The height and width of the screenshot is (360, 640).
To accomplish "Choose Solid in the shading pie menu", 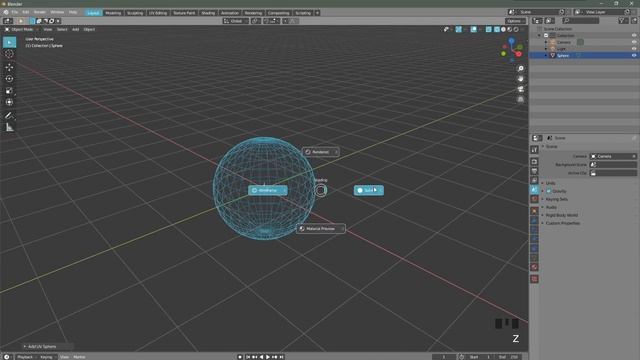I will tap(369, 191).
